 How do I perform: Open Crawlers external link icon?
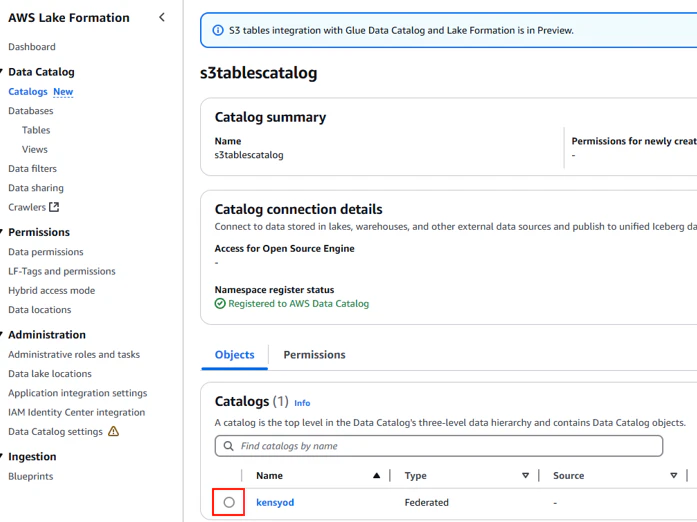click(54, 207)
